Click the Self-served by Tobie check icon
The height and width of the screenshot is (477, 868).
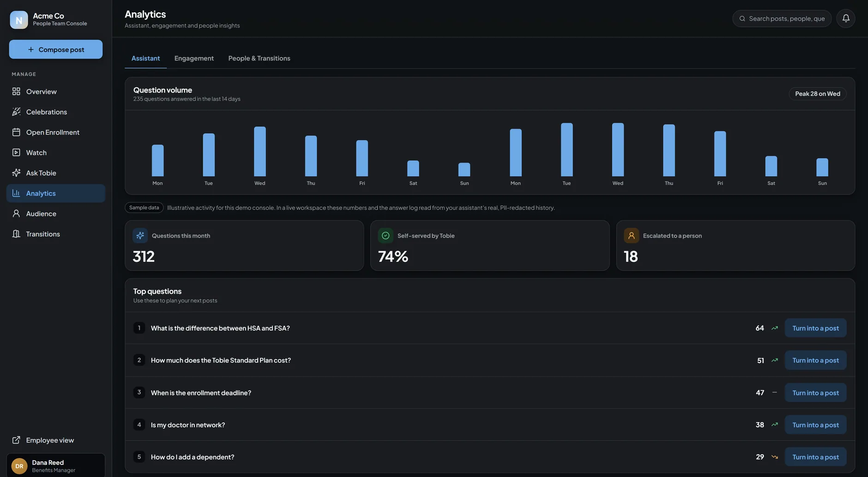[386, 235]
